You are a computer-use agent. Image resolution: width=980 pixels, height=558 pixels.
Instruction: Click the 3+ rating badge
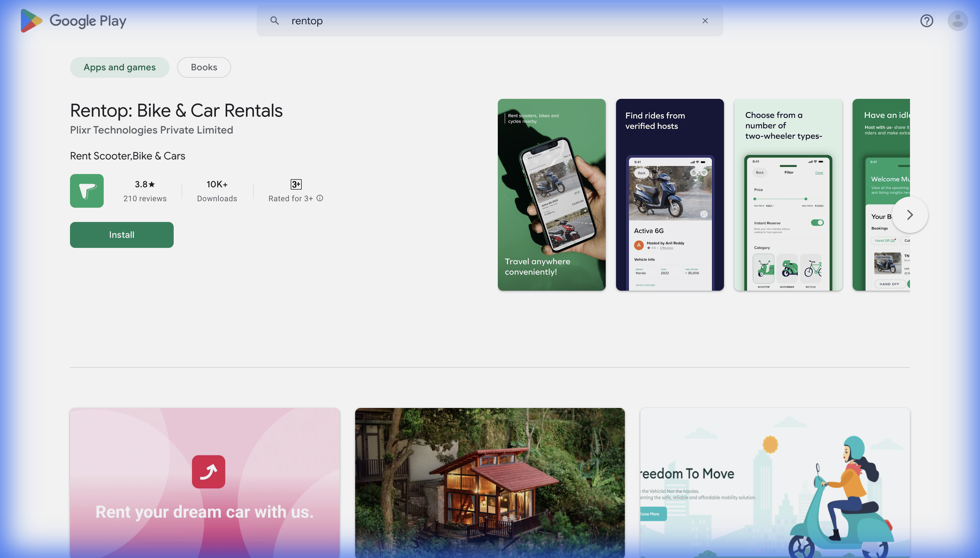coord(296,184)
